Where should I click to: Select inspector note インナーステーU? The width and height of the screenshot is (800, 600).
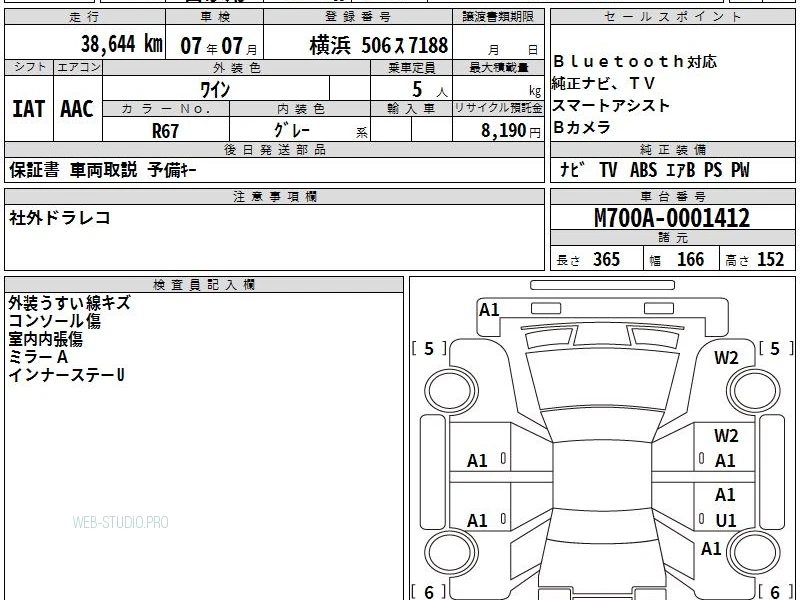coord(66,376)
